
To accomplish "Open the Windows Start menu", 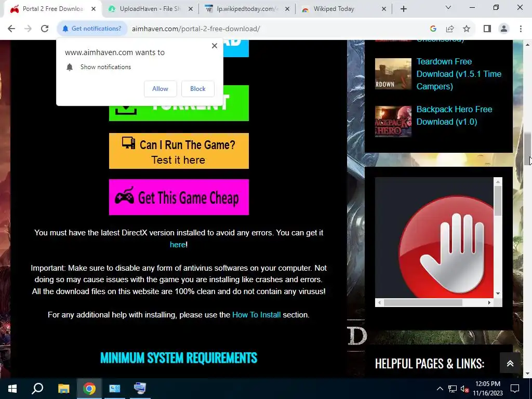I will click(x=12, y=389).
